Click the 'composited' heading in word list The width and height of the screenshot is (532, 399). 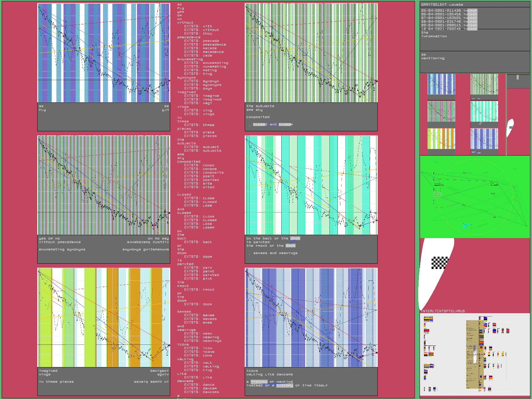189,162
